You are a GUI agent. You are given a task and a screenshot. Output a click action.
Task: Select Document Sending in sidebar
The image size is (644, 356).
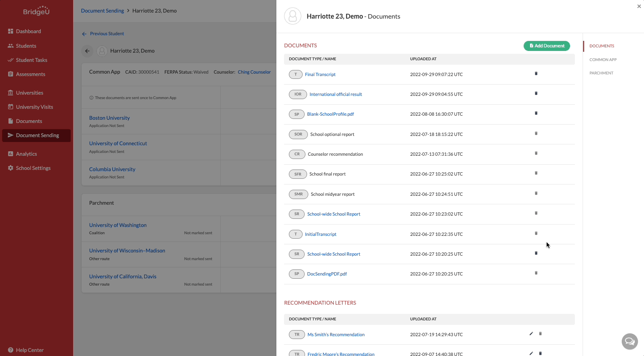point(36,136)
